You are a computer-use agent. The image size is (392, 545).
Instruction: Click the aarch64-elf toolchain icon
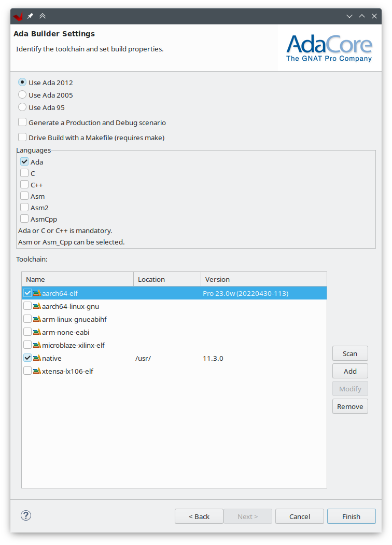(x=37, y=293)
